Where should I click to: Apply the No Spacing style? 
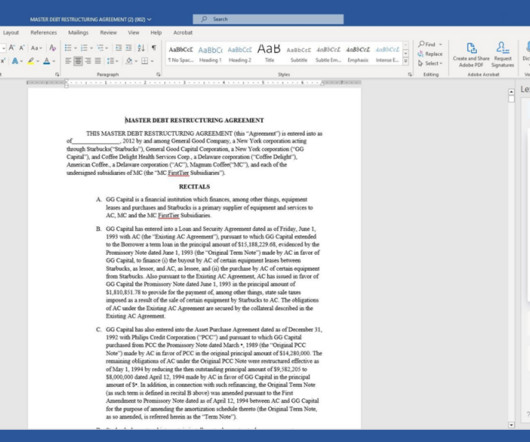[x=181, y=54]
